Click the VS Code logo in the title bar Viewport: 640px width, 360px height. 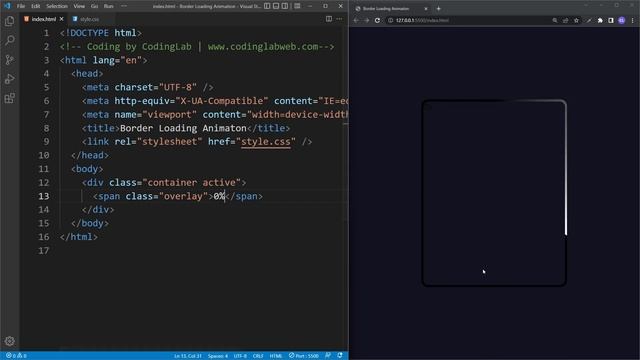tap(7, 6)
